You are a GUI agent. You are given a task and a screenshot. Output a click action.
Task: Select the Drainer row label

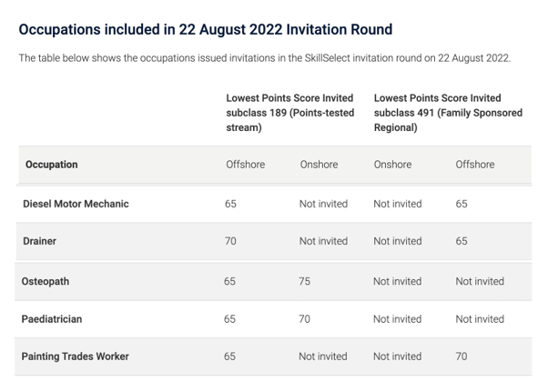coord(40,241)
